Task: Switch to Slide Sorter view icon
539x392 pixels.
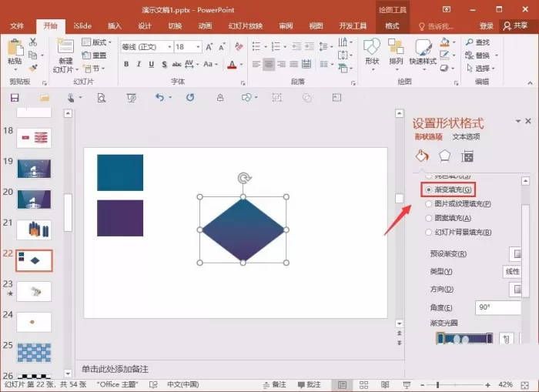Action: click(x=363, y=385)
